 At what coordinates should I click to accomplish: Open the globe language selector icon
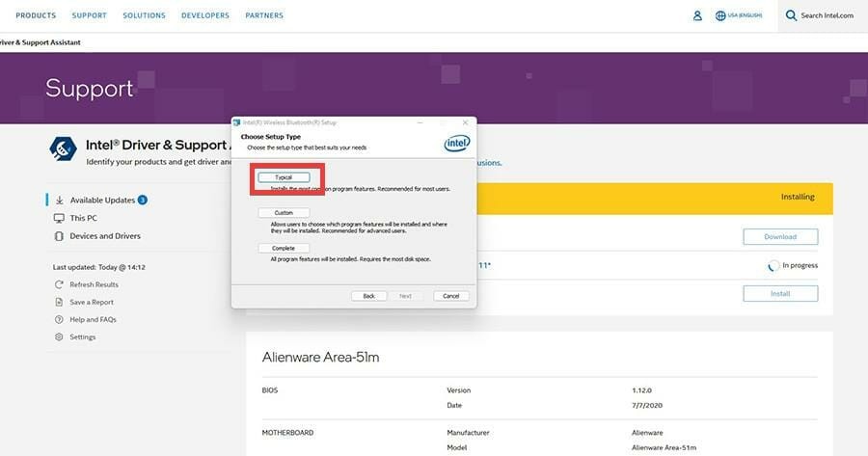(720, 15)
